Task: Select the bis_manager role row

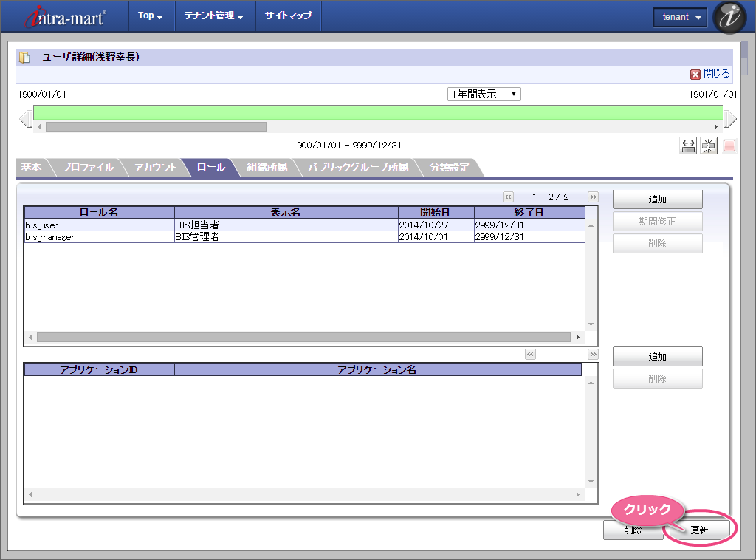Action: coord(305,237)
